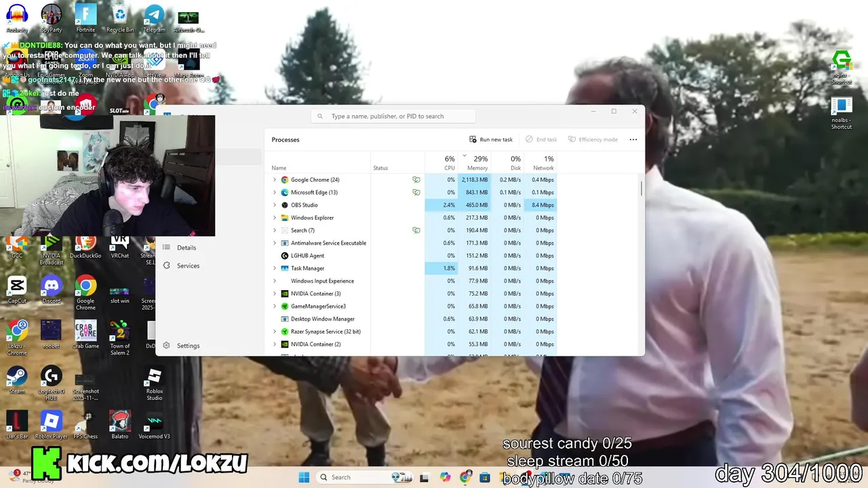Click the Windows Explorer folder icon
Image resolution: width=868 pixels, height=488 pixels.
(285, 218)
